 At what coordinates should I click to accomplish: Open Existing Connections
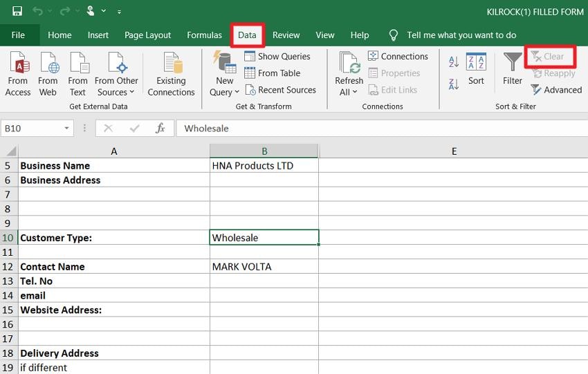(171, 74)
